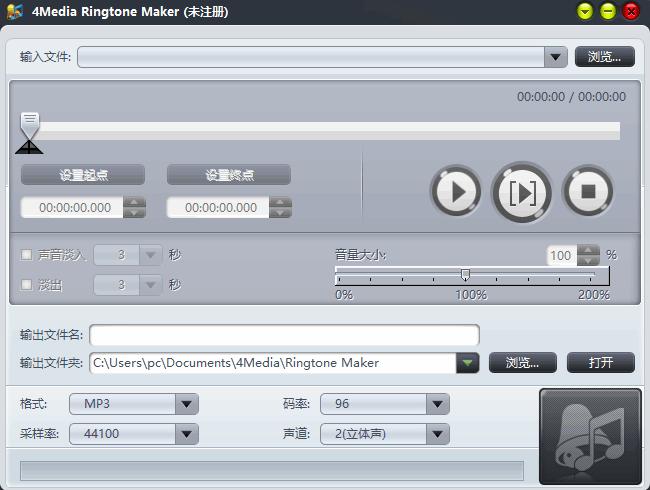Open the 声道 channel dropdown

click(x=437, y=434)
